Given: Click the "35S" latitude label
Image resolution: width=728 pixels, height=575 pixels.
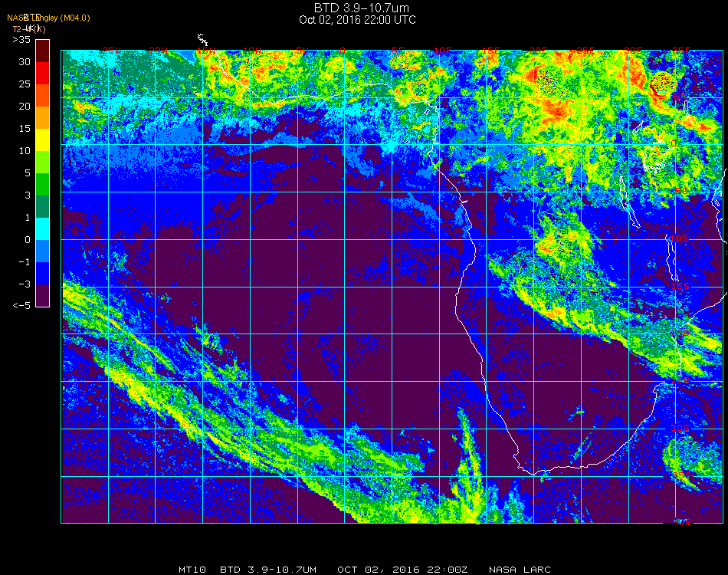Looking at the screenshot, I should tap(681, 475).
